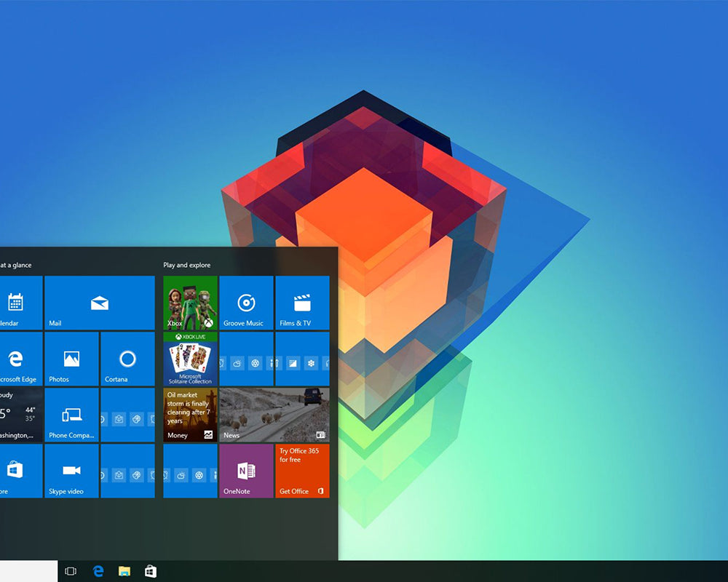Viewport: 728px width, 582px height.
Task: Launch the Photos tile
Action: pos(71,359)
